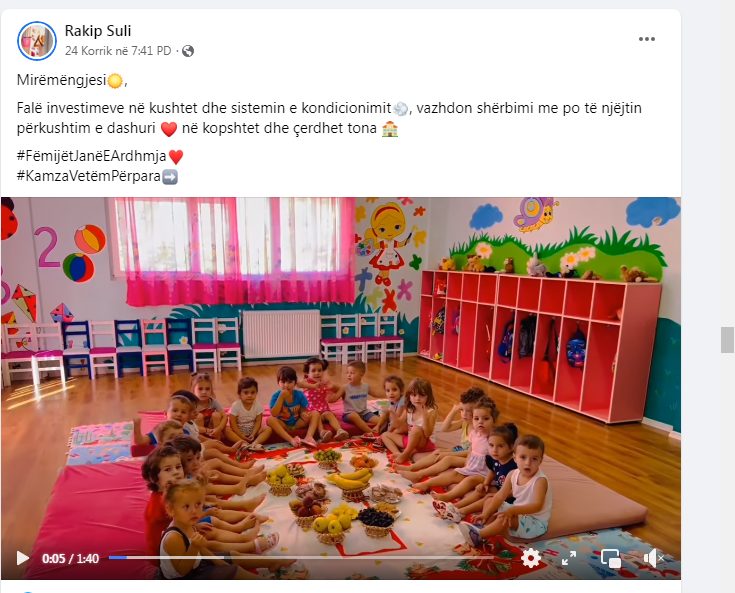Click the right arrow emoji after KamzaVetëmPërpara
Viewport: 735px width, 593px height.
[x=170, y=177]
